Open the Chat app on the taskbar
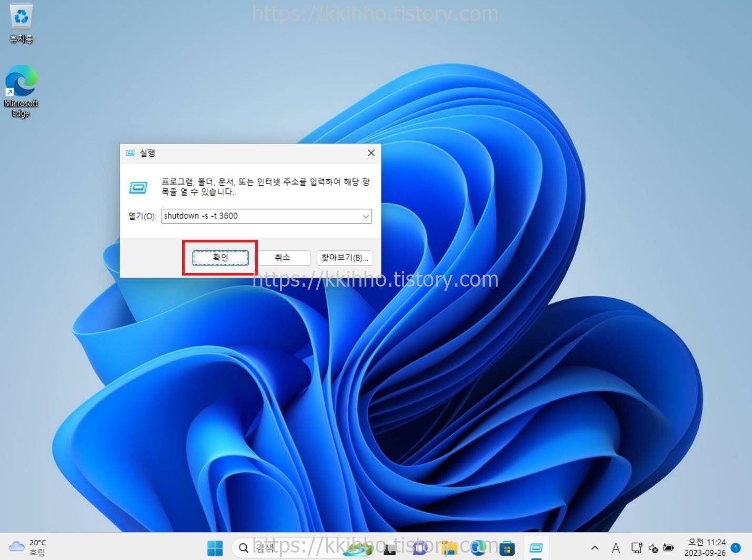The height and width of the screenshot is (560, 752). click(419, 548)
